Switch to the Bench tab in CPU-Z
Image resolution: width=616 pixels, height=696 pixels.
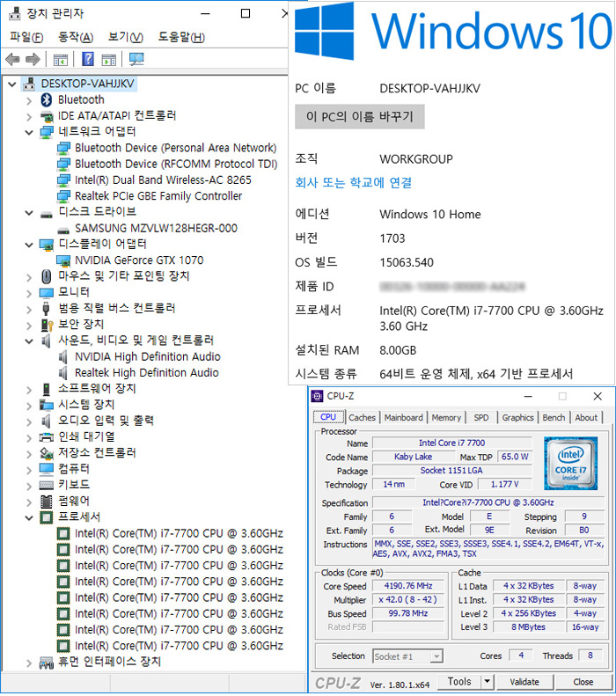pos(554,417)
